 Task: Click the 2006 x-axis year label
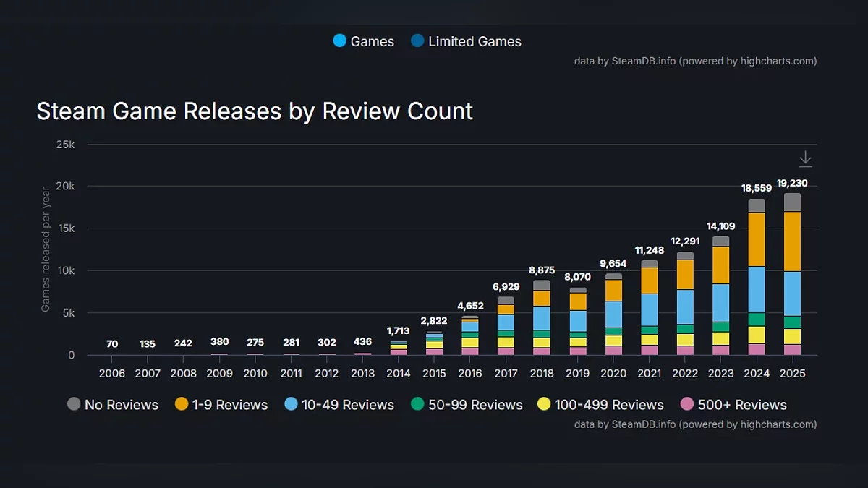click(x=112, y=373)
